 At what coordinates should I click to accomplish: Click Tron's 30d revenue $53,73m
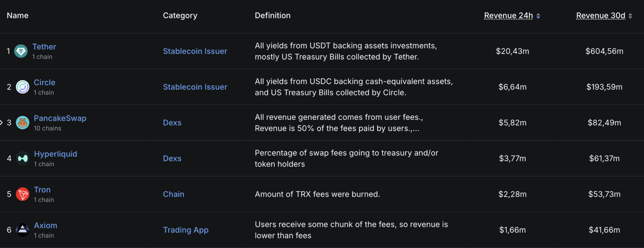click(604, 194)
